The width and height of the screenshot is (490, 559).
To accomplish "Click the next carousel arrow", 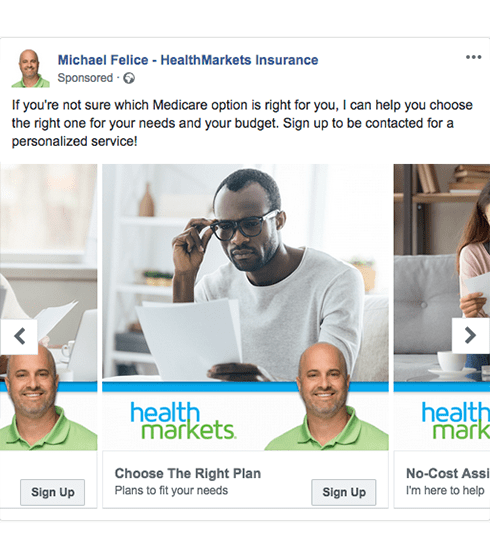I will tap(470, 335).
